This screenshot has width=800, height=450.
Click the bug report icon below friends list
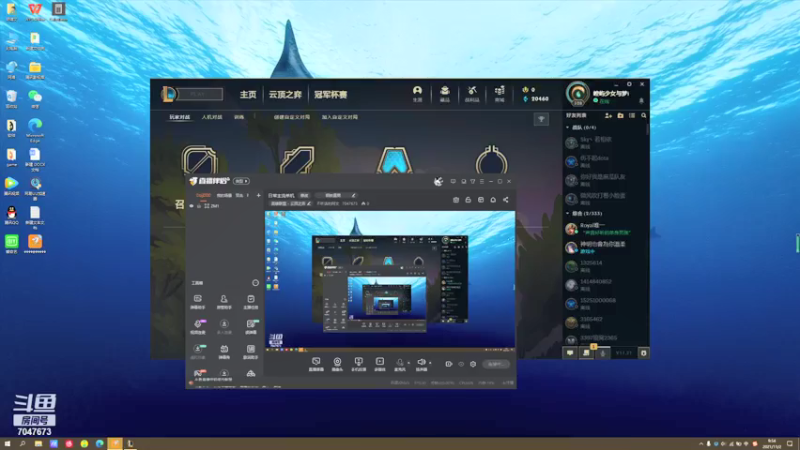tap(643, 353)
